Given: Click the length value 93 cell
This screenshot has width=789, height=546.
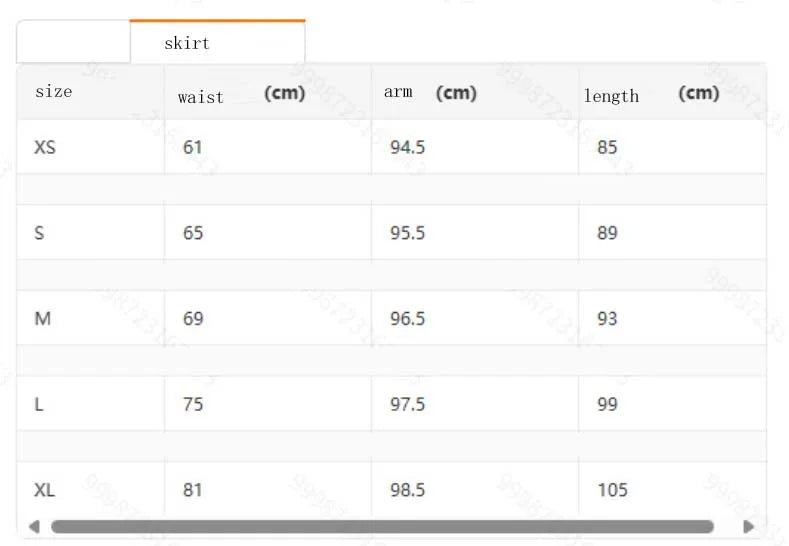Looking at the screenshot, I should tap(607, 319).
